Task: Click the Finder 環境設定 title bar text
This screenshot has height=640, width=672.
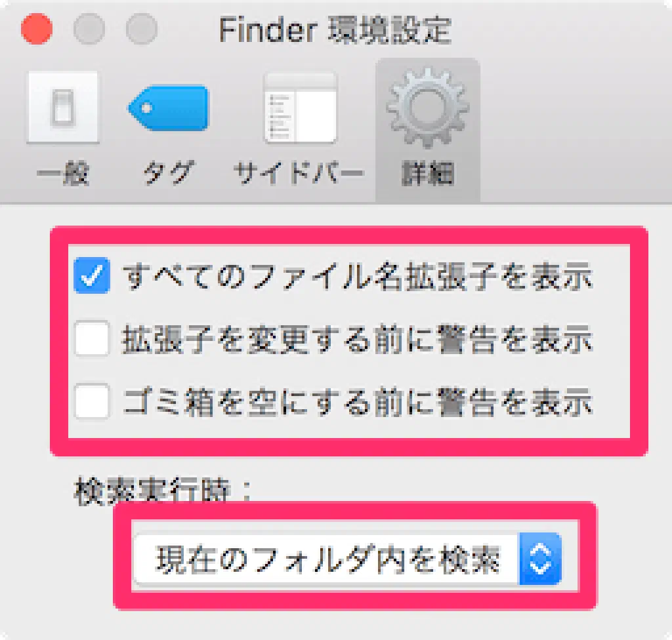Action: (x=335, y=30)
